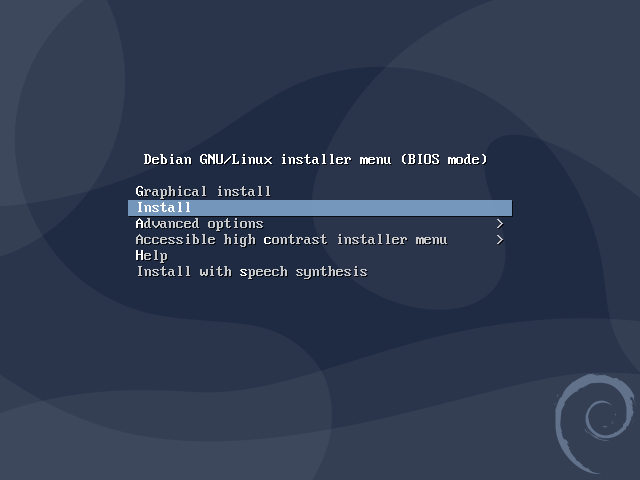
Task: Choose the highlighted Install option
Action: [320, 208]
